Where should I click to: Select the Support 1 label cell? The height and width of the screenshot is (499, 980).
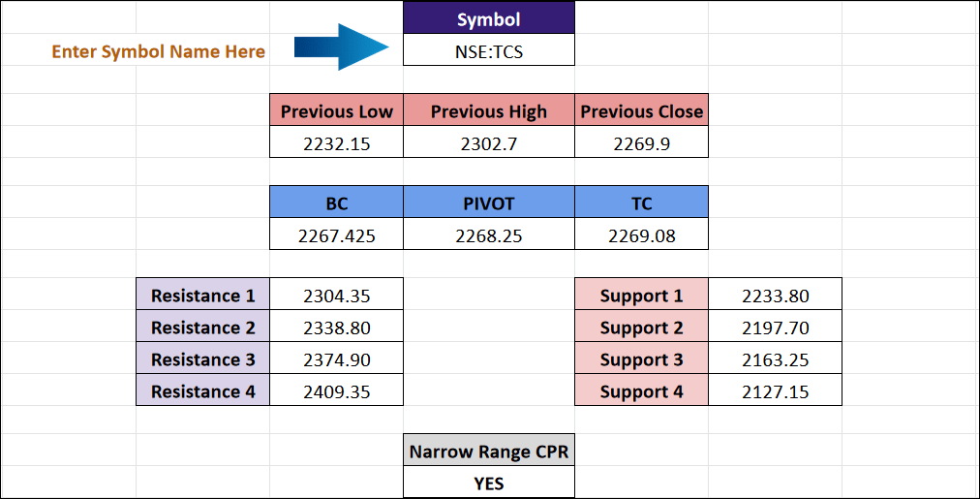tap(641, 294)
